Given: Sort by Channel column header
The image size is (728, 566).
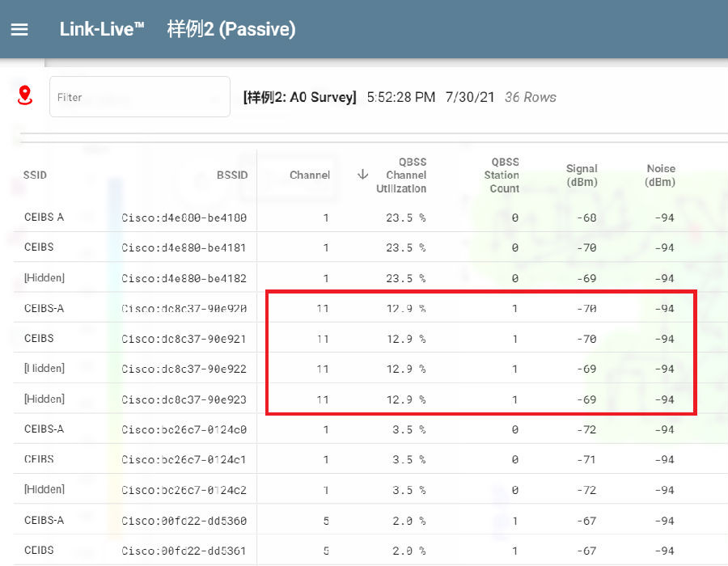Looking at the screenshot, I should click(310, 175).
